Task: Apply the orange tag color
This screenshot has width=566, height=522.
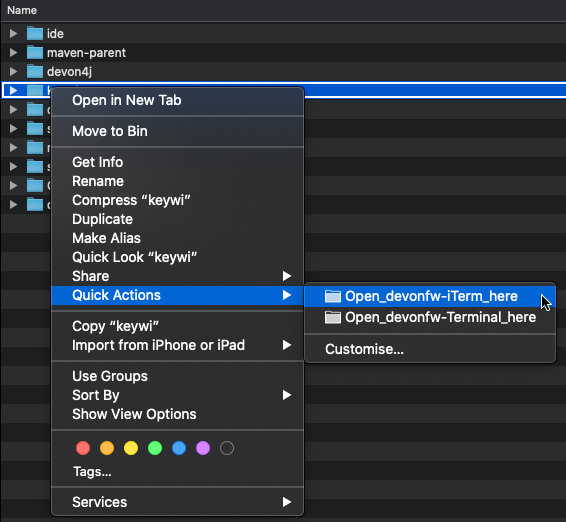Action: click(107, 448)
